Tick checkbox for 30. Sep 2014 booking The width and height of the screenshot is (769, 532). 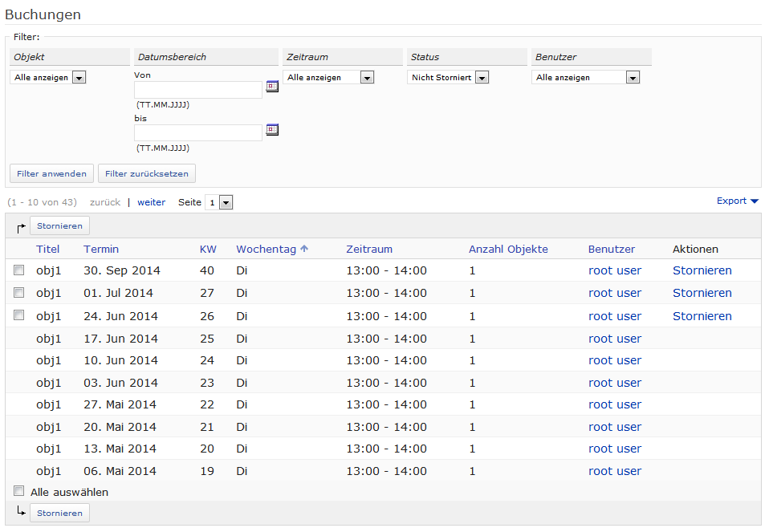(19, 271)
